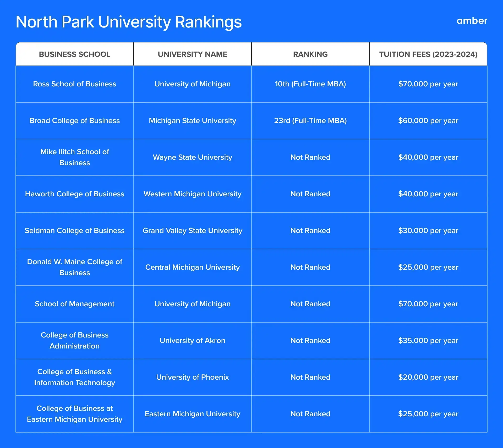Select the University of Phoenix cell
The image size is (503, 448).
click(193, 377)
